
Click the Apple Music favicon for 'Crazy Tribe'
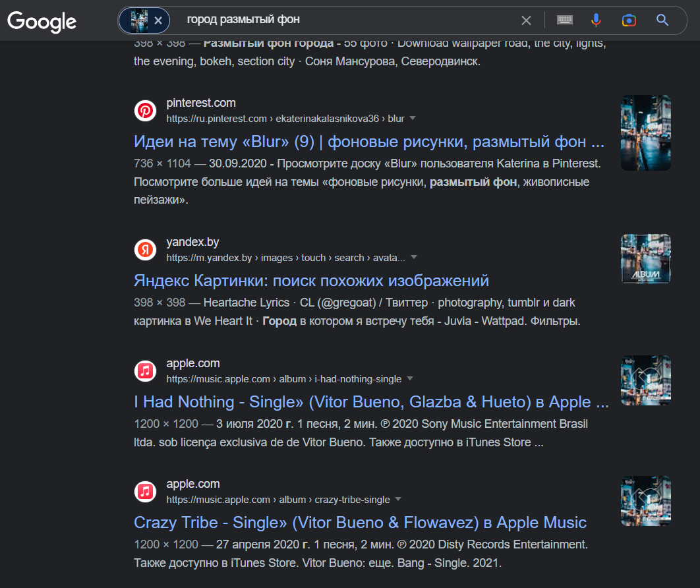[x=145, y=492]
